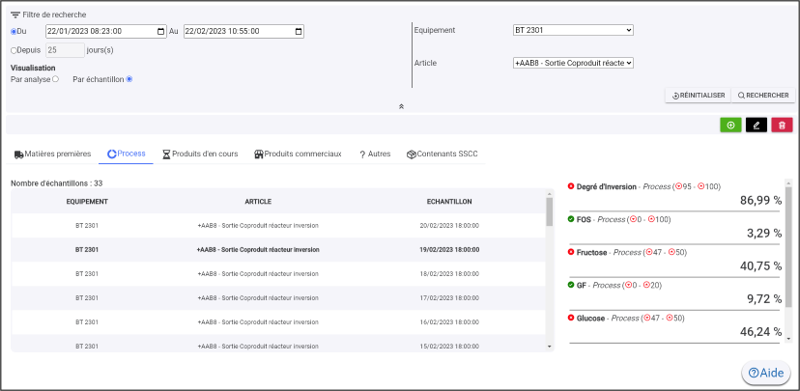Click the 46,24 % Glucose value
The width and height of the screenshot is (800, 391).
click(x=761, y=332)
